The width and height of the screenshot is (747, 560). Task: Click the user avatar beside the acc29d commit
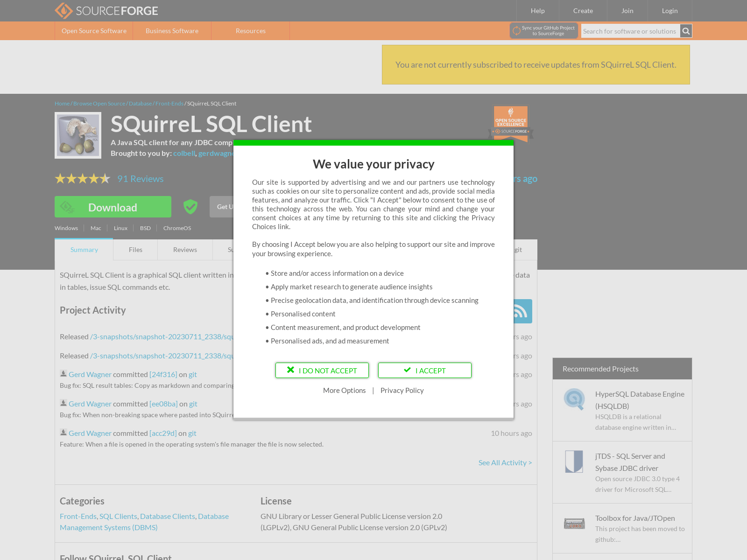coord(63,432)
